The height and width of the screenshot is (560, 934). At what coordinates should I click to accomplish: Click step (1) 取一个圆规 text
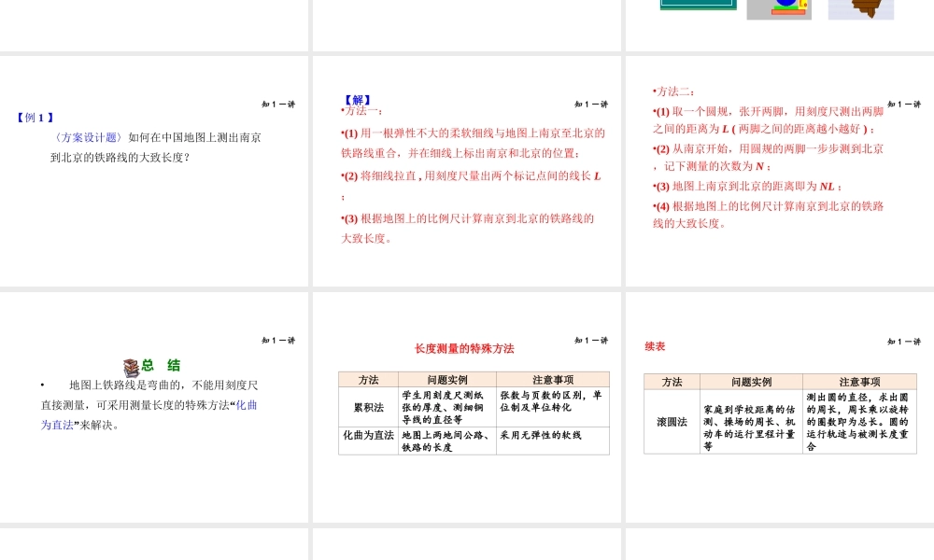pos(768,119)
